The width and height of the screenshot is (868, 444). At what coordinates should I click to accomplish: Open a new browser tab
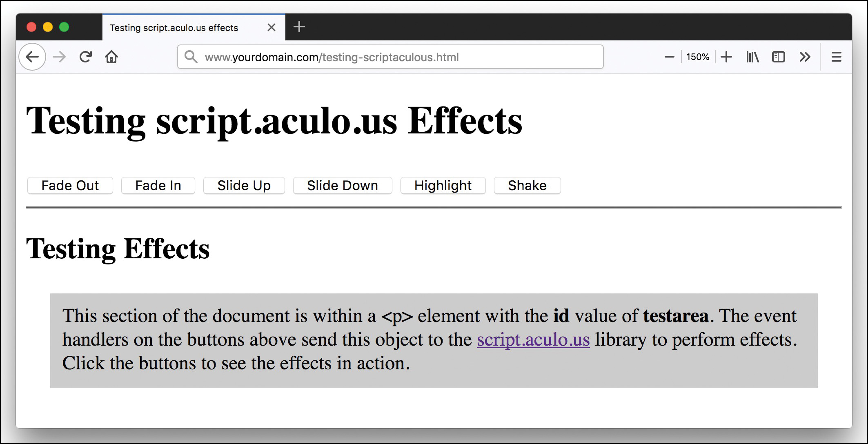[x=299, y=27]
